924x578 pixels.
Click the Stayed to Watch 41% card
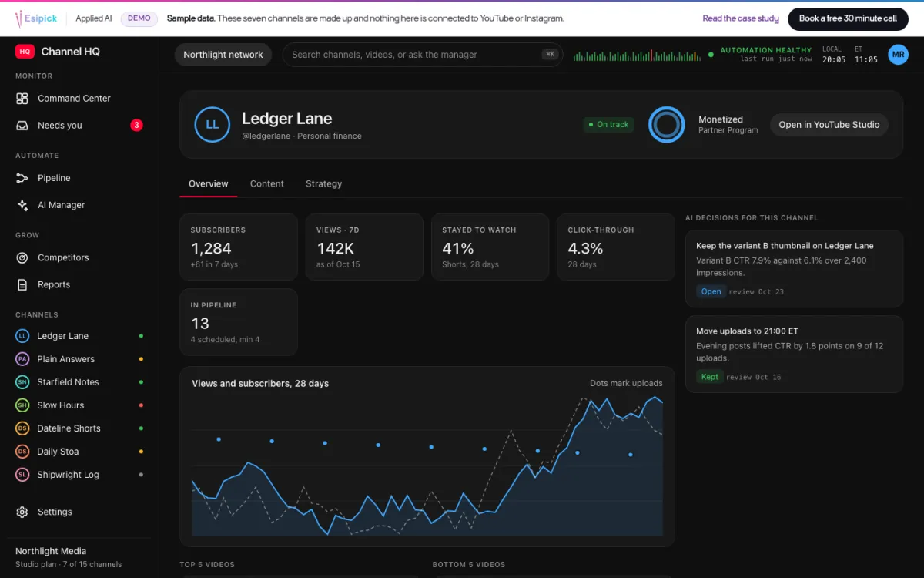tap(490, 247)
